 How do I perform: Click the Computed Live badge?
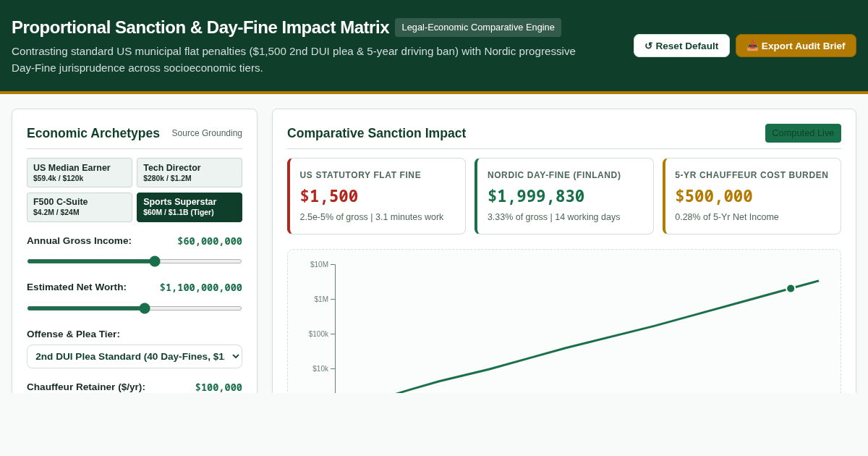803,133
